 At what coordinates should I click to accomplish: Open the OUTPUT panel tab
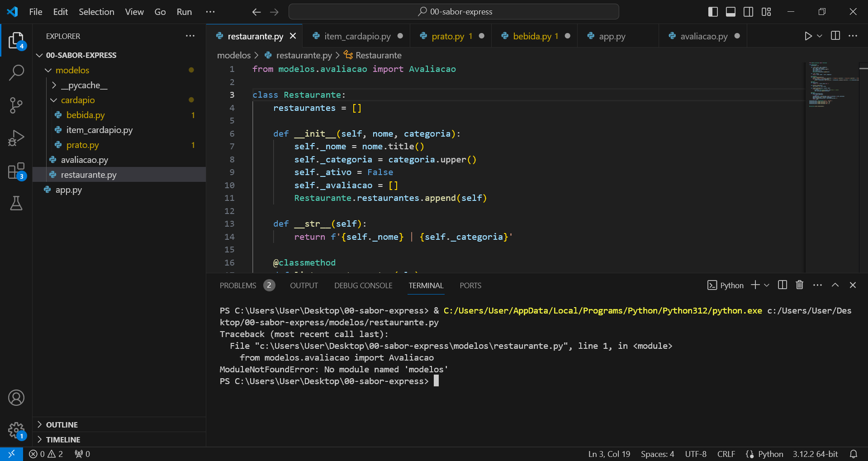304,285
